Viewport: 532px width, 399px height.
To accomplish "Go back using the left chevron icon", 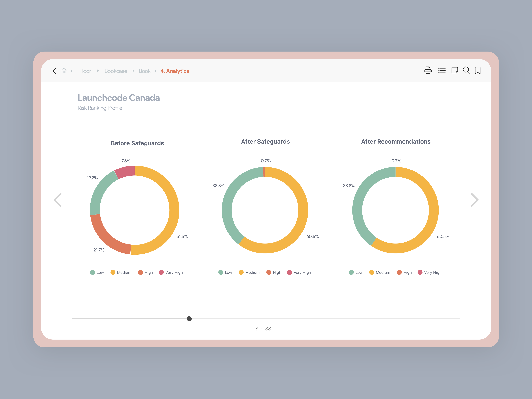I will click(x=54, y=71).
